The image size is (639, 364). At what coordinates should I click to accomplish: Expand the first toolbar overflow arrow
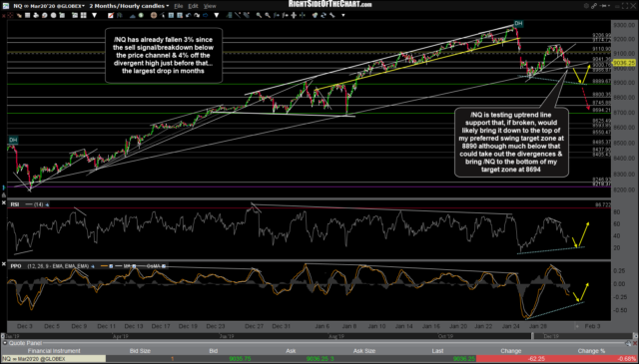(94, 15)
